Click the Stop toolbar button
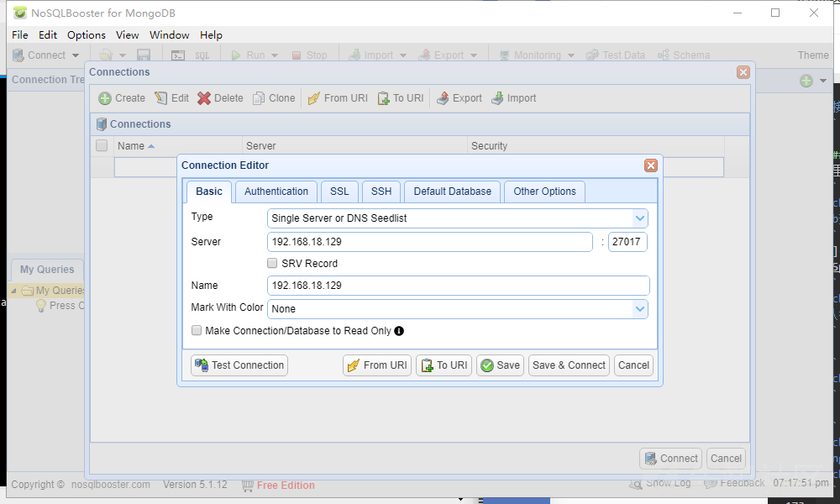Image resolution: width=840 pixels, height=504 pixels. 310,55
